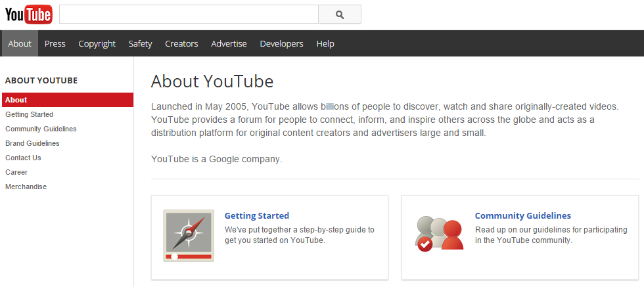The image size is (644, 287).
Task: Open Getting Started in the sidebar
Action: 29,114
